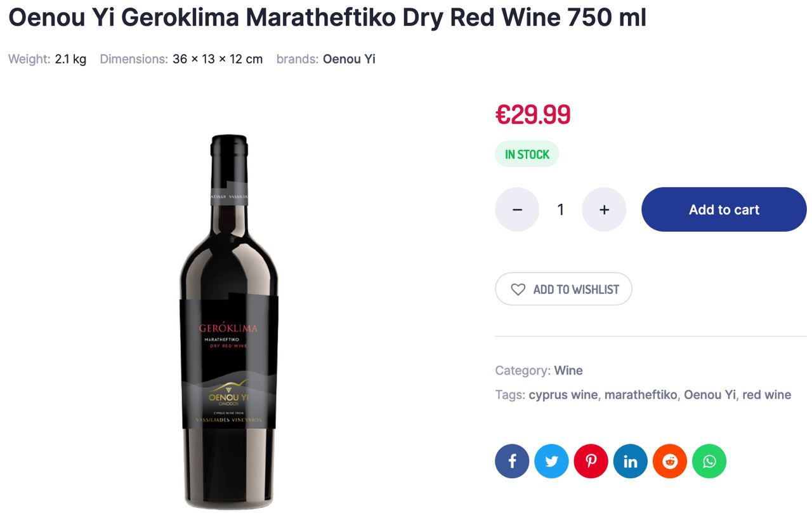
Task: Pin product to Pinterest
Action: (591, 461)
